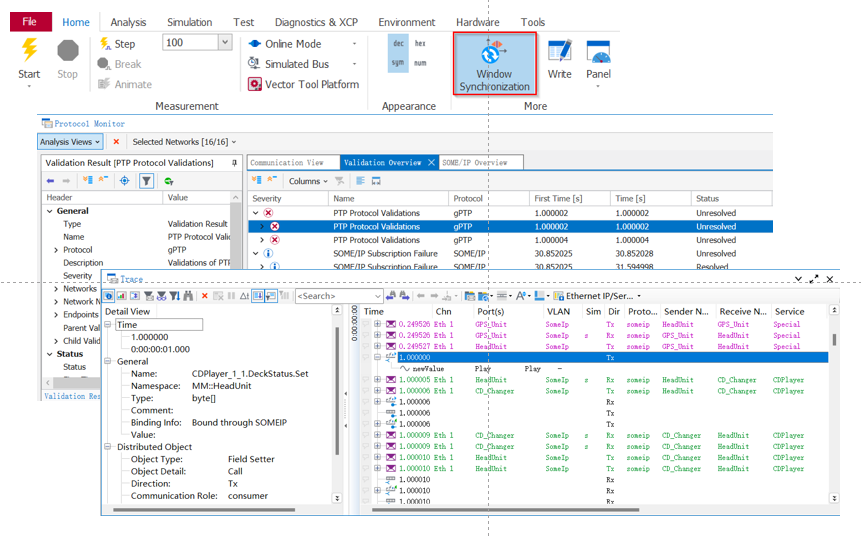This screenshot has height=536, width=861.
Task: Click the font size A icon in Trace toolbar
Action: pos(521,296)
